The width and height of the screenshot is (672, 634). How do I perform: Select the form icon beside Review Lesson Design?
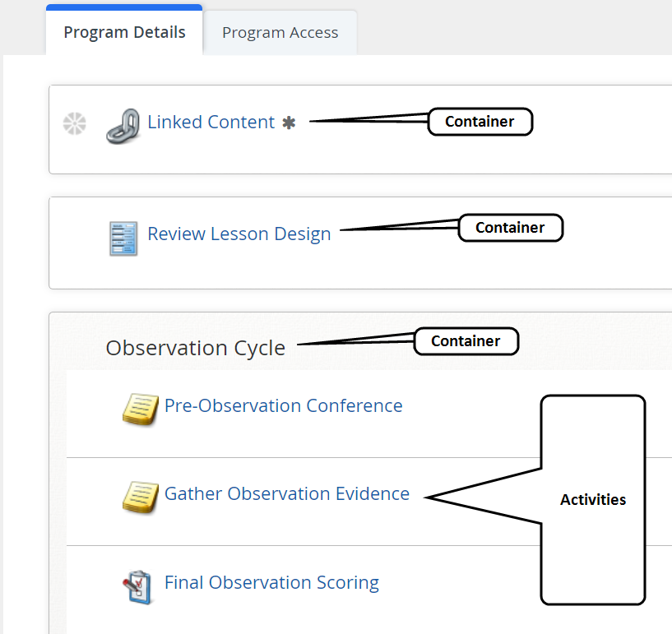123,238
